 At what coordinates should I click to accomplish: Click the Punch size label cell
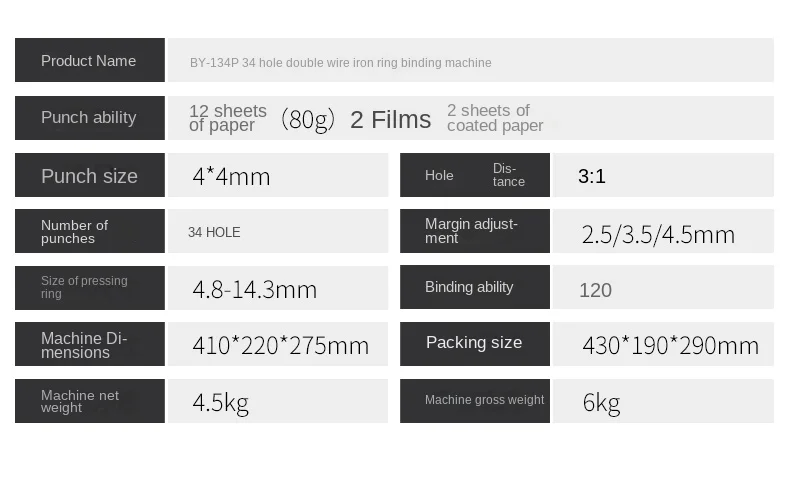(x=89, y=176)
